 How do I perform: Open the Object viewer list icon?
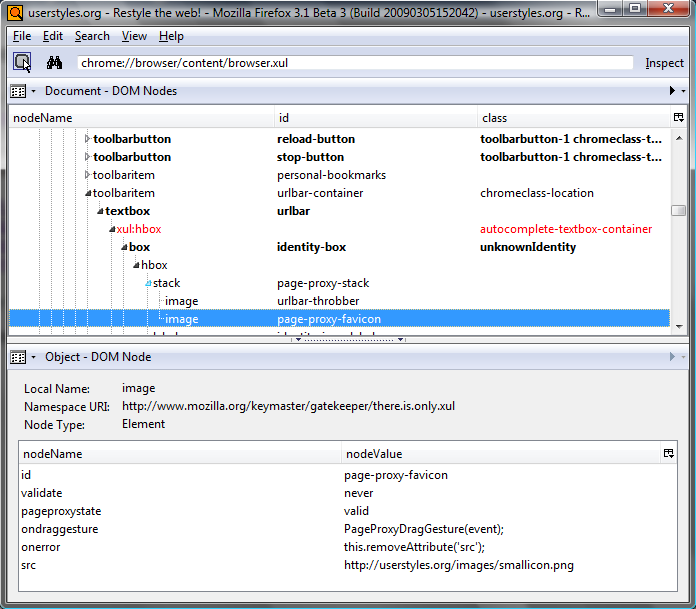click(18, 357)
